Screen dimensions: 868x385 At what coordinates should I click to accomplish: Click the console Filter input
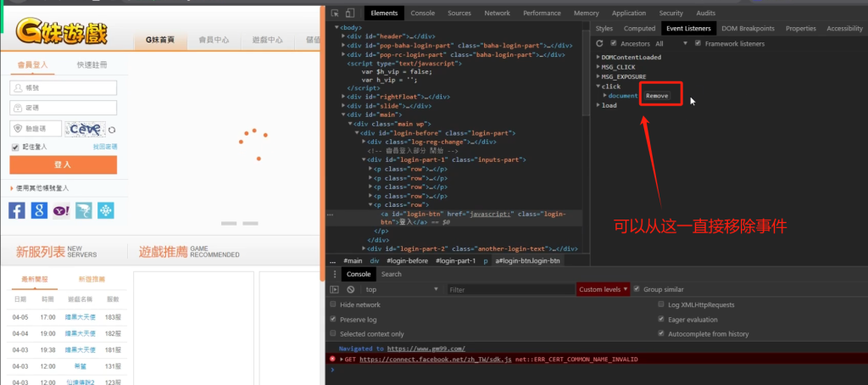(511, 290)
